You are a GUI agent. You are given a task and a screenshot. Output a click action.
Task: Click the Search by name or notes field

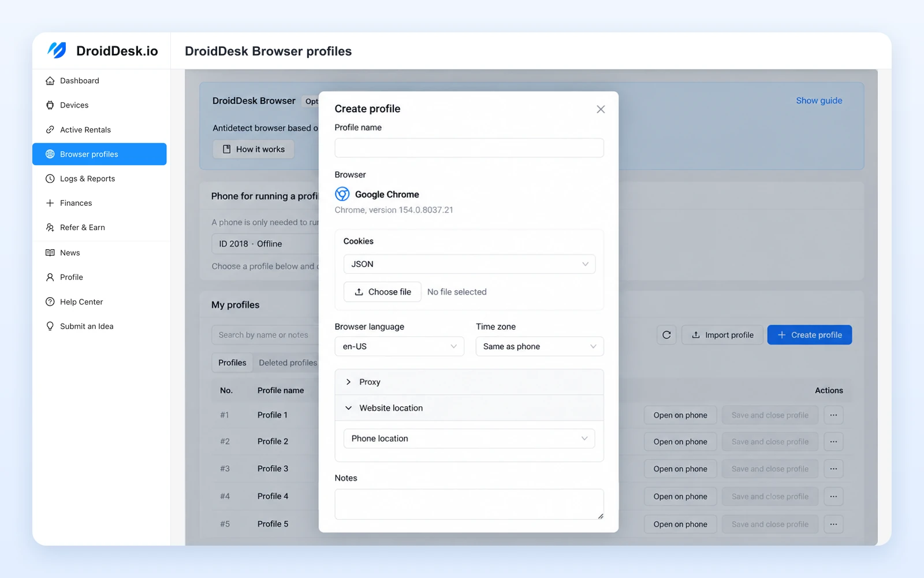coord(266,335)
